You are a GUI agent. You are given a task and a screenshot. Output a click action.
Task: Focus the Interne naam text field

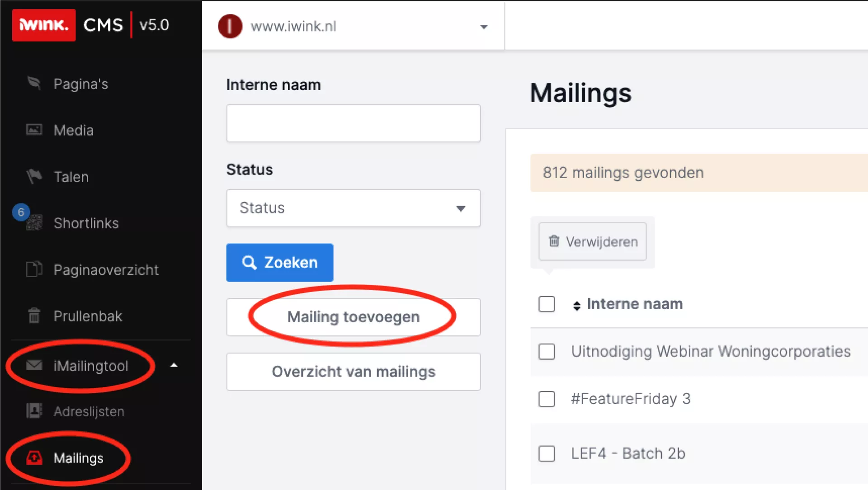353,123
